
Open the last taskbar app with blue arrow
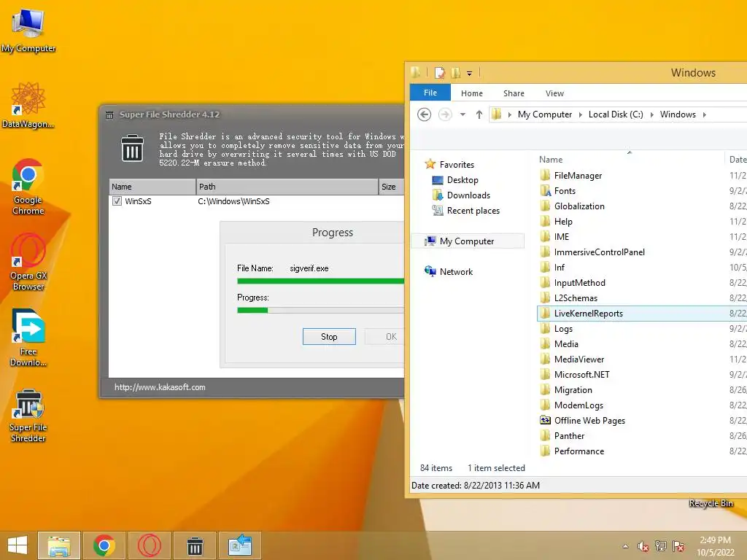239,545
